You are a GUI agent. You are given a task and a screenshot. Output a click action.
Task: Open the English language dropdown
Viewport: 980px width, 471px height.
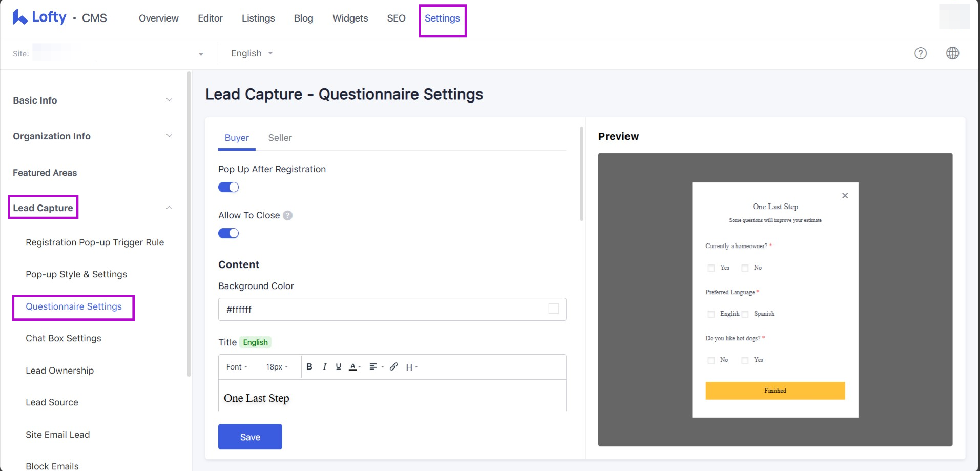click(x=252, y=53)
